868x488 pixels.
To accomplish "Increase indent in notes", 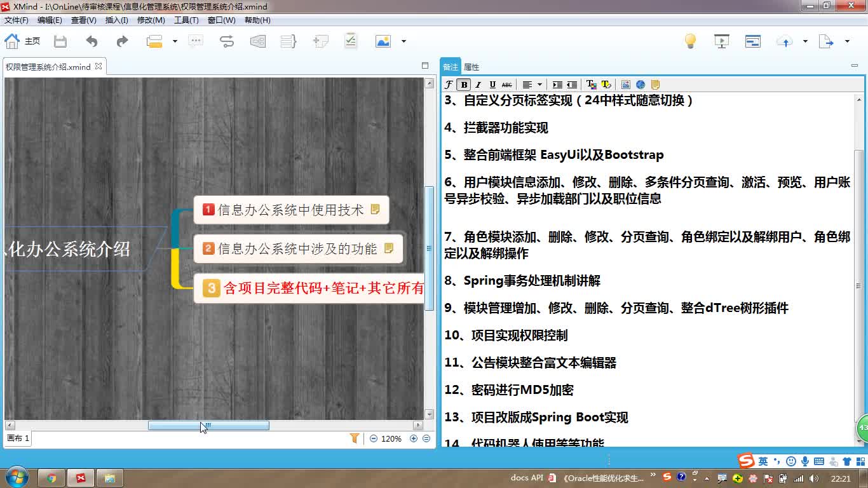I will [x=557, y=85].
